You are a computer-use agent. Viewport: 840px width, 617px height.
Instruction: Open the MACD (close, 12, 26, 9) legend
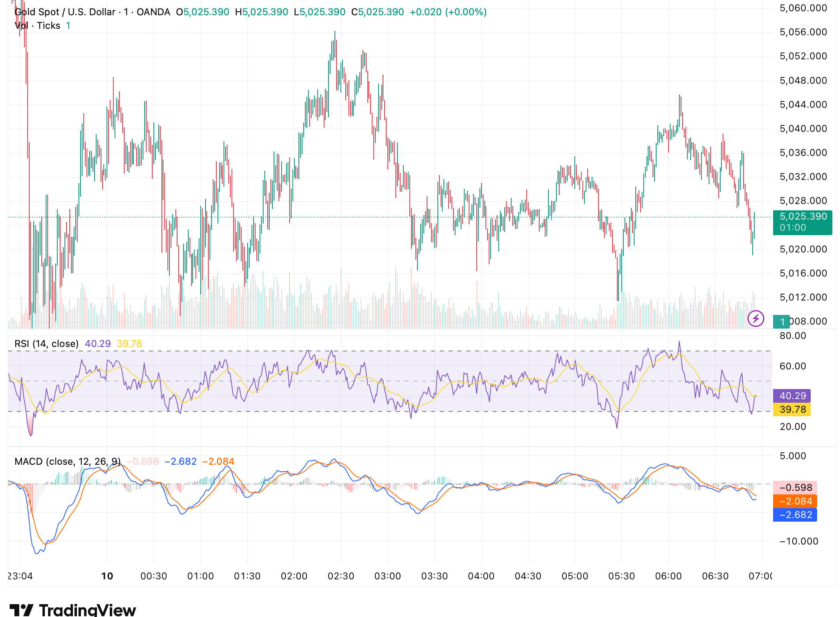pyautogui.click(x=67, y=462)
